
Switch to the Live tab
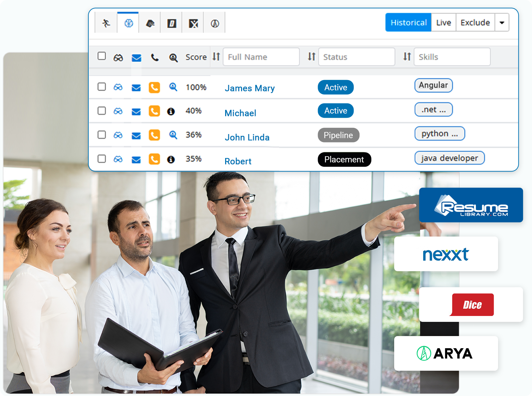coord(443,22)
